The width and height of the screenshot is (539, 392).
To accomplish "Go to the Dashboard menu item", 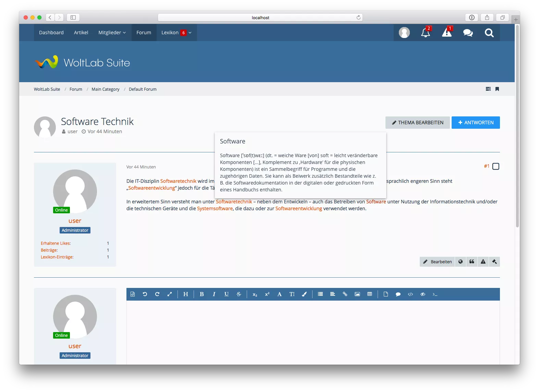I will pyautogui.click(x=51, y=33).
